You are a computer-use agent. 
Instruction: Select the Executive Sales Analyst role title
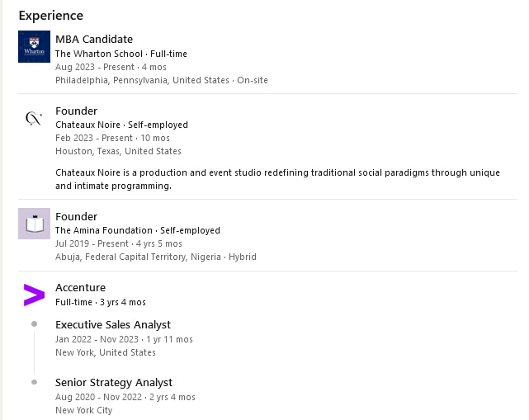[x=113, y=324]
